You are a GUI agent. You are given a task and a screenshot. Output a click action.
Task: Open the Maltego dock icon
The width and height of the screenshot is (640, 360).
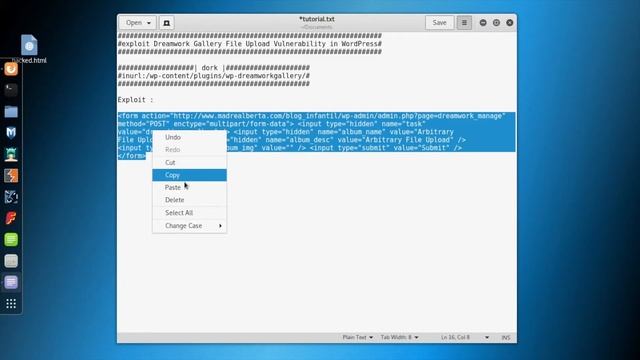click(x=11, y=197)
